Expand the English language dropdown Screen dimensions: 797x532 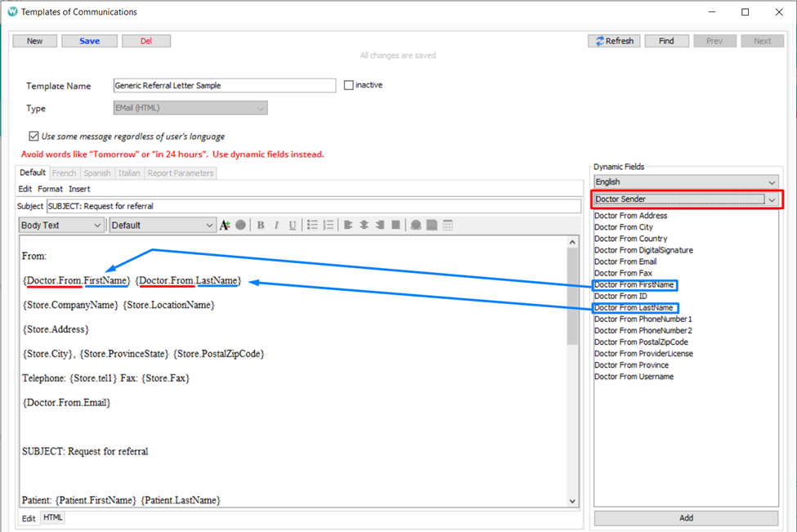click(x=685, y=182)
